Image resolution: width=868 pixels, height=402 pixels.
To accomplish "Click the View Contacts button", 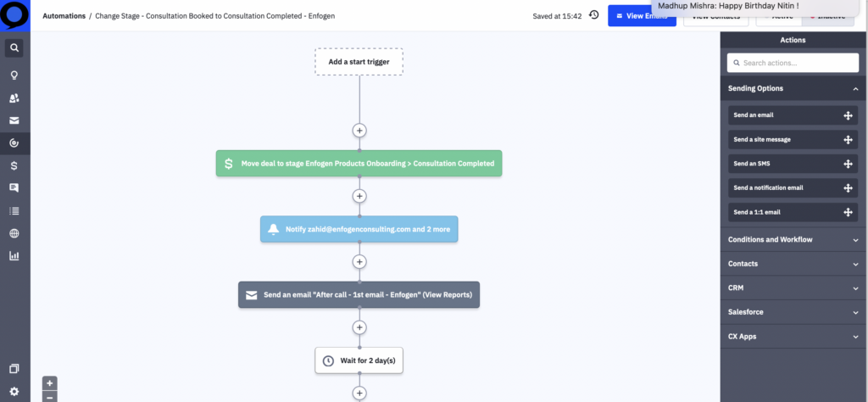I will (x=715, y=16).
